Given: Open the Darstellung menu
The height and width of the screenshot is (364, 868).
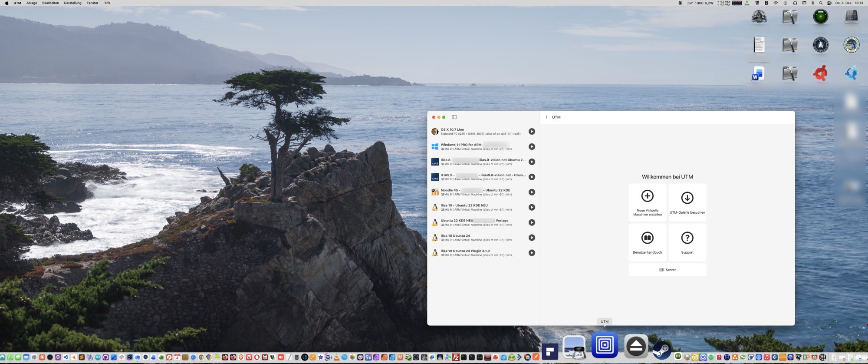Looking at the screenshot, I should click(x=72, y=3).
